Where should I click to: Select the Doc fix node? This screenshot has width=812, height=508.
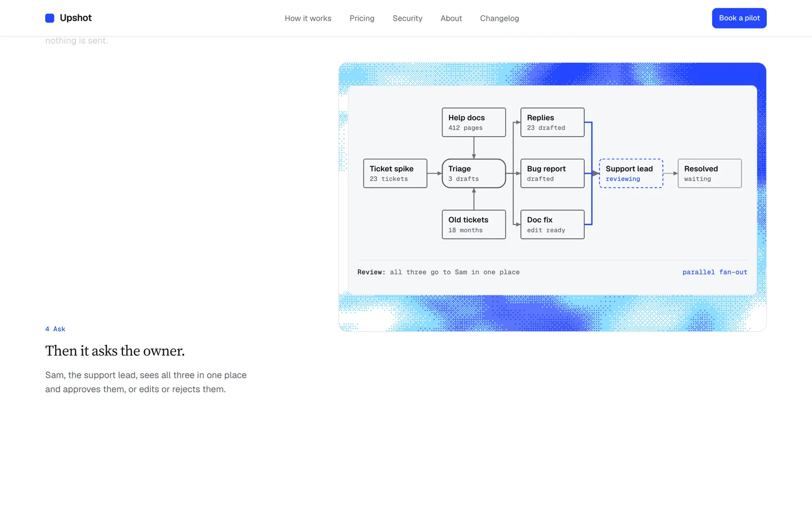point(552,225)
